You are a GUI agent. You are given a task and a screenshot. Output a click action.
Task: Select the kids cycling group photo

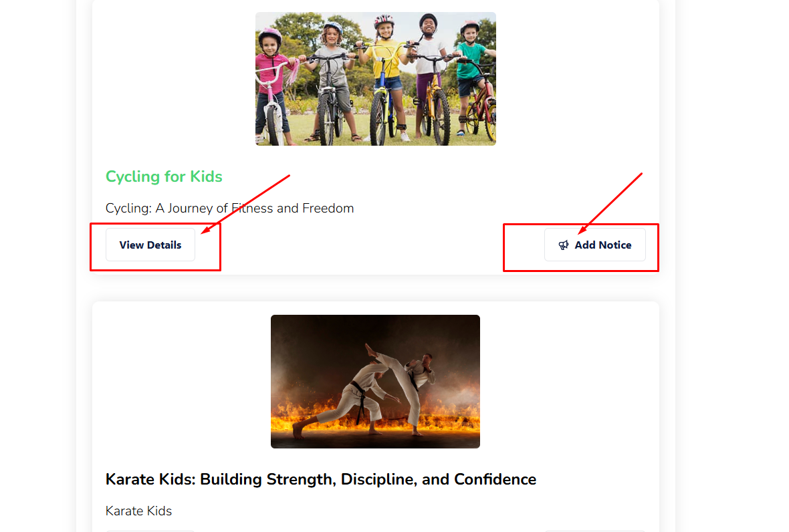click(375, 79)
